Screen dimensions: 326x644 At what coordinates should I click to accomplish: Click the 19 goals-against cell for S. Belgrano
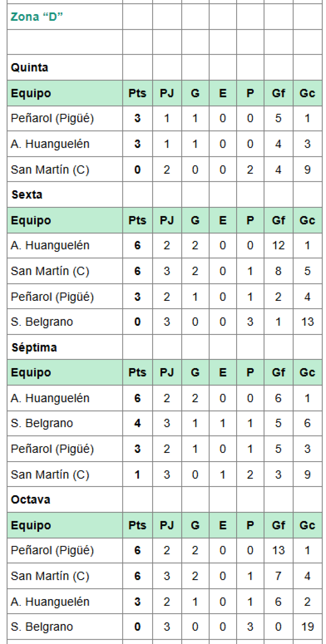(x=307, y=627)
